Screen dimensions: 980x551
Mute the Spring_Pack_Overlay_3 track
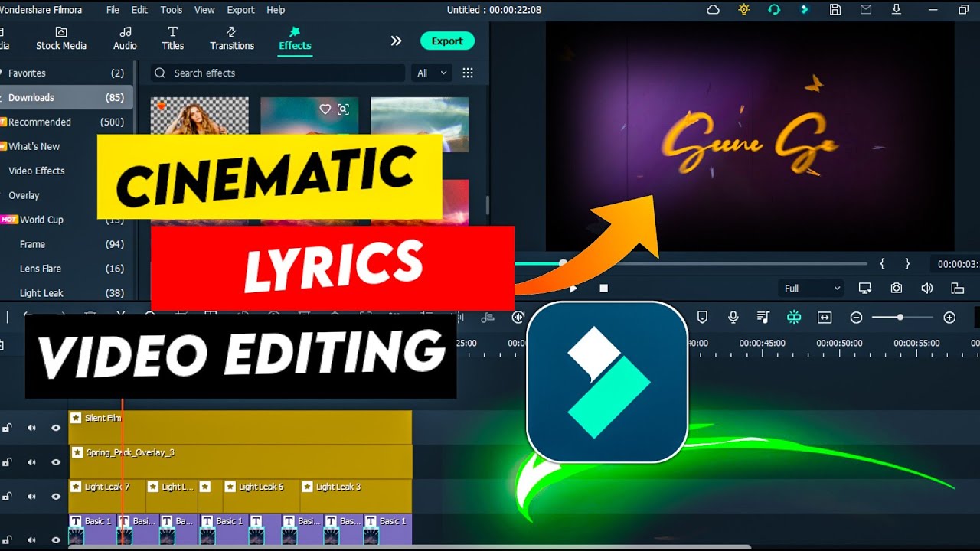coord(31,462)
